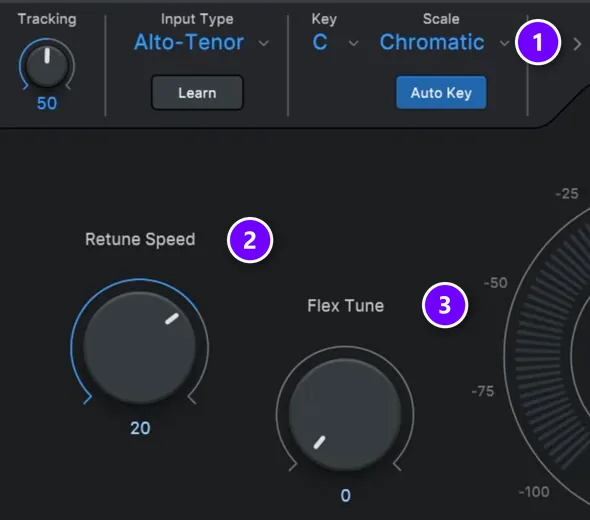This screenshot has height=520, width=590.
Task: Click the chevron next to Key C
Action: pos(353,43)
